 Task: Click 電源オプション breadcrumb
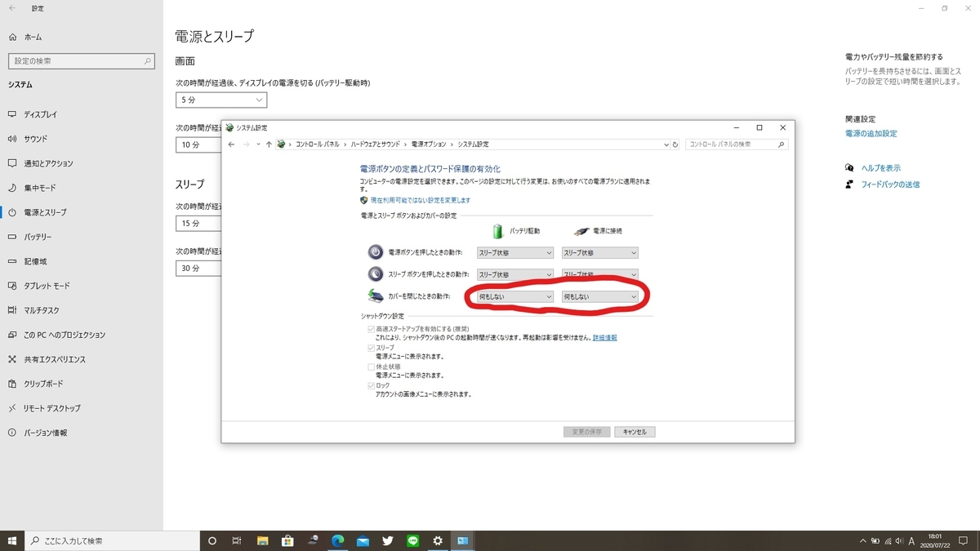pyautogui.click(x=429, y=144)
